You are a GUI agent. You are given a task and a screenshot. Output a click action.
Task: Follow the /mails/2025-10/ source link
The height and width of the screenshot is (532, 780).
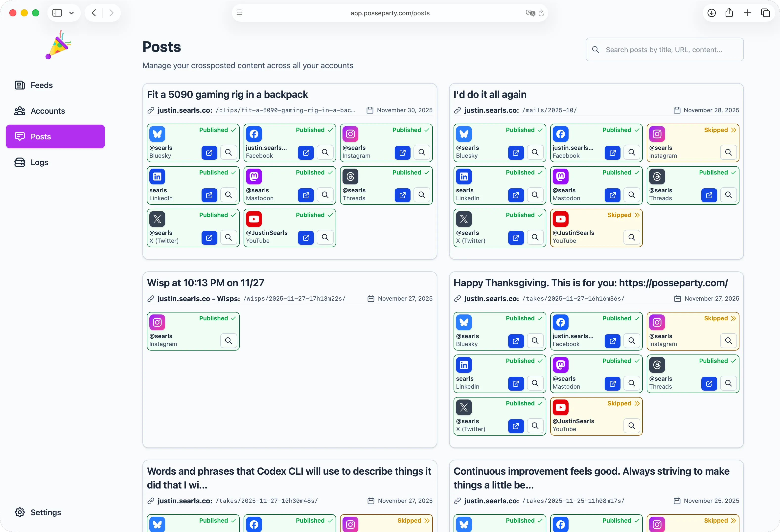[x=549, y=110]
